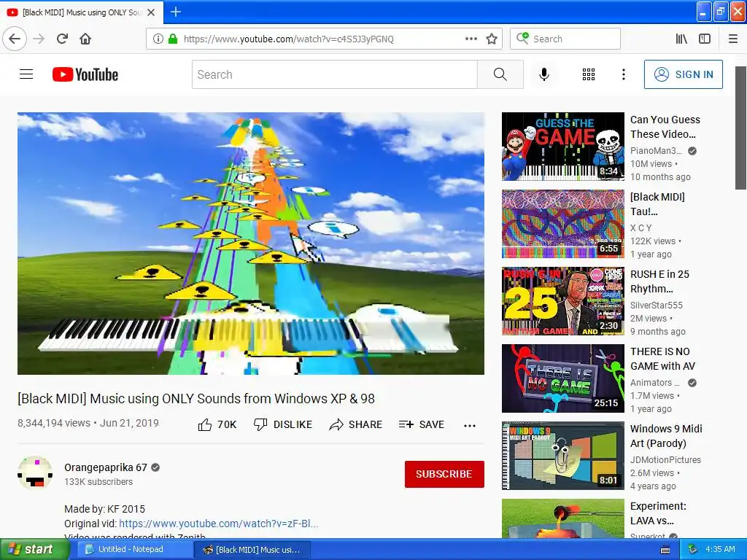
Task: Open YouTube settings three-dot menu
Action: (624, 74)
